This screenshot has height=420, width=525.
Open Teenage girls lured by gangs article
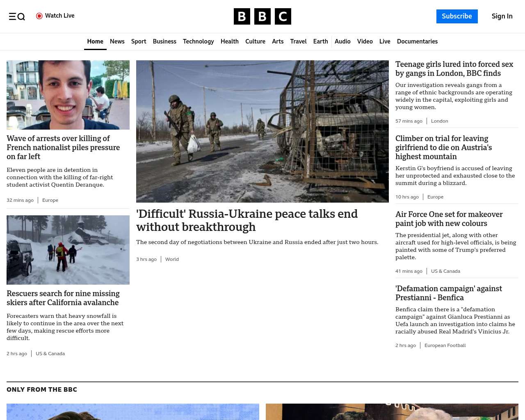pos(454,69)
